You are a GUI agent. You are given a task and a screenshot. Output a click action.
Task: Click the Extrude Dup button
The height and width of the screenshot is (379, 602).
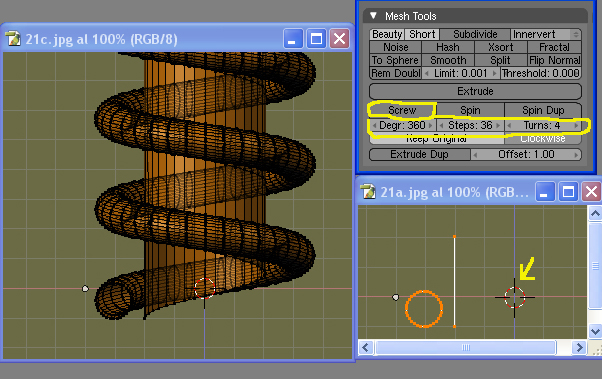[x=419, y=154]
